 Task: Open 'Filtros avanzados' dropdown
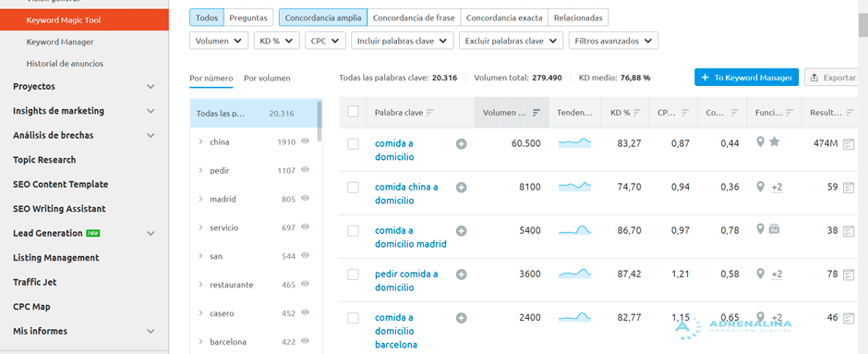coord(613,41)
